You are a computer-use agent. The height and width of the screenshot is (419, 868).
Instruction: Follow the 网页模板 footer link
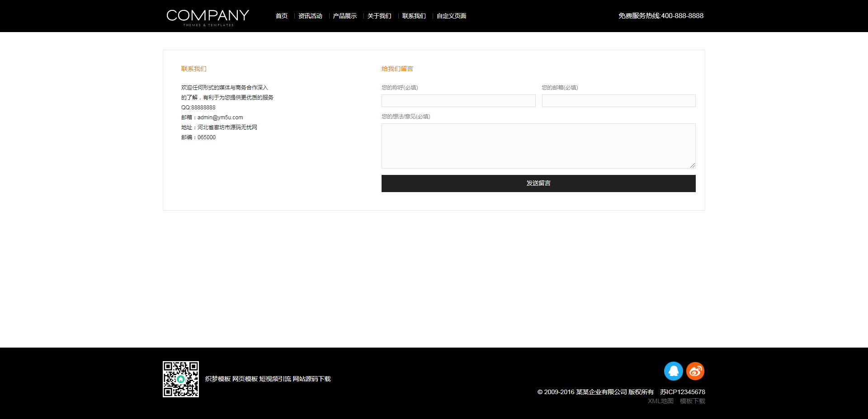tap(245, 379)
